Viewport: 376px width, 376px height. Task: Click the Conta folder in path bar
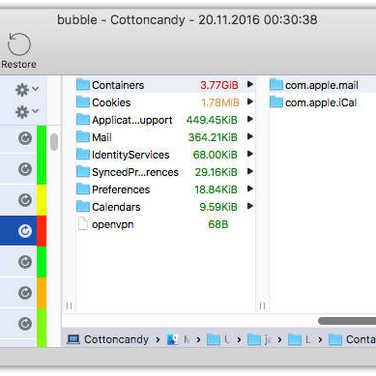352,339
